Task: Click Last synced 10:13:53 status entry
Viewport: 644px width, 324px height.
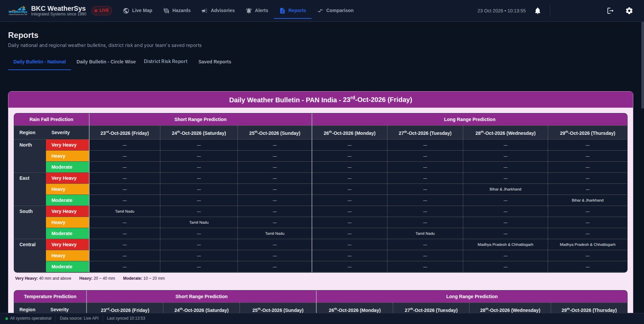Action: coord(126,318)
